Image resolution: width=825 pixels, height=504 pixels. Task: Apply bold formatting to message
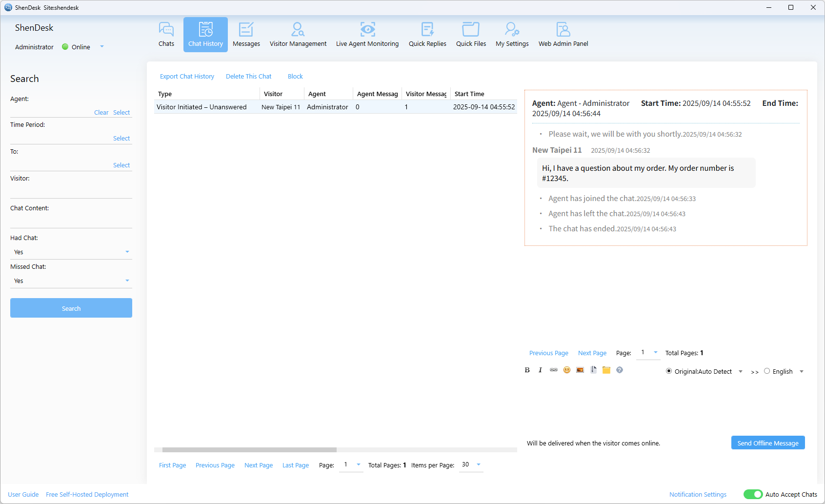pos(527,370)
